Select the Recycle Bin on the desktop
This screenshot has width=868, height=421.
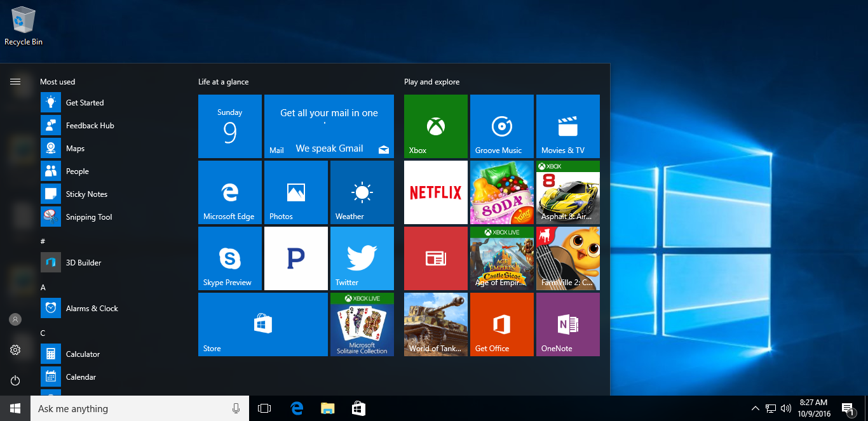[x=24, y=26]
